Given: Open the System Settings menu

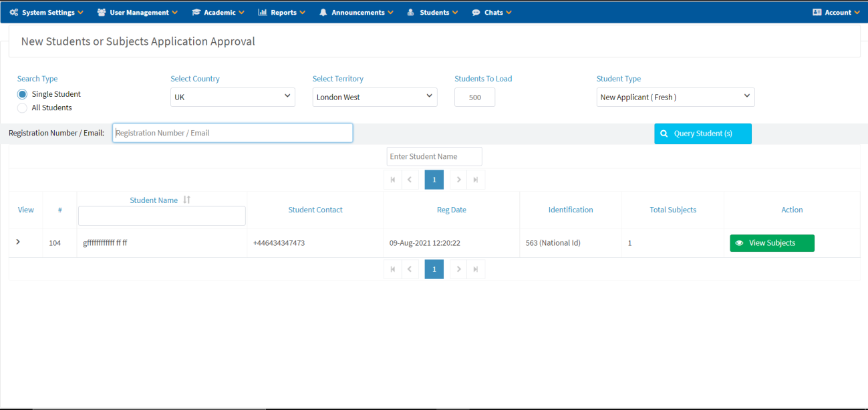Looking at the screenshot, I should coord(47,12).
